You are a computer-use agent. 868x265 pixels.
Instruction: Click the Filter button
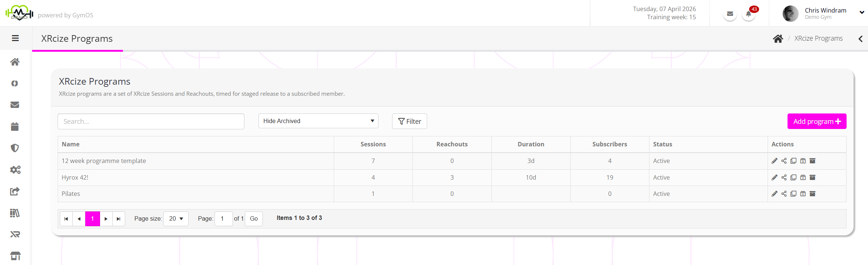[409, 121]
